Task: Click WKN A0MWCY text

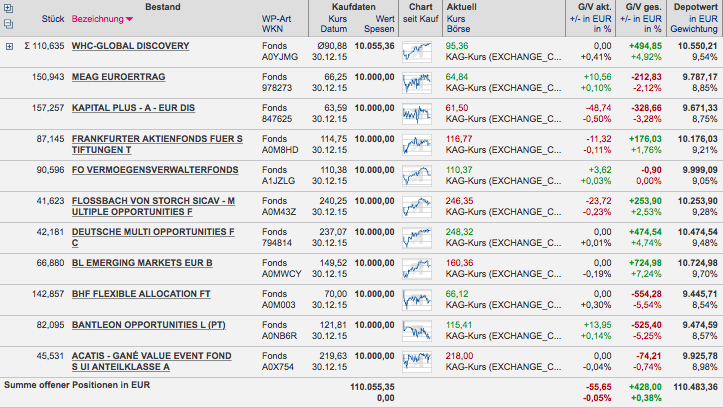Action: click(282, 274)
